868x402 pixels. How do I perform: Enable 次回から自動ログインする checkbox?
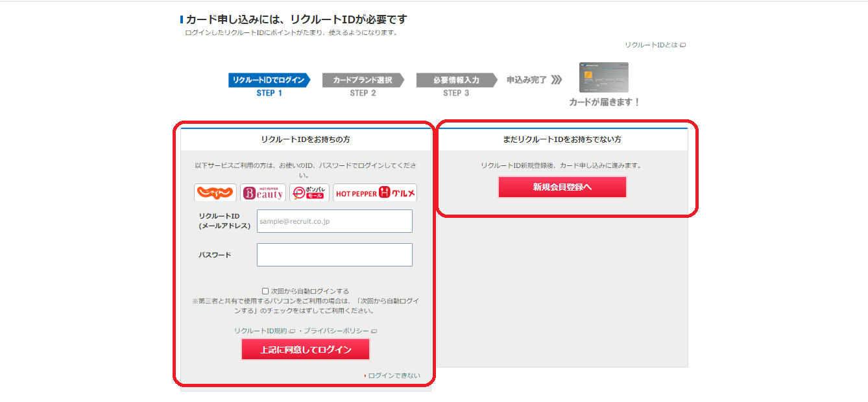(x=265, y=291)
